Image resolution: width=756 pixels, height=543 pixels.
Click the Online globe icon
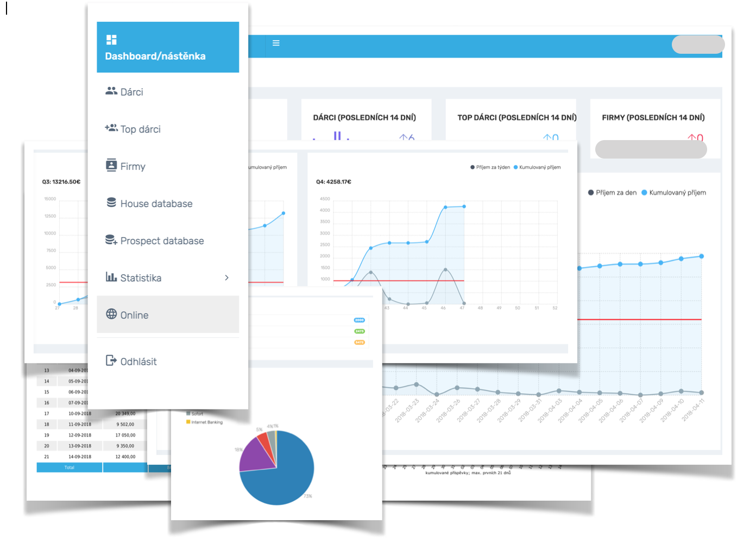(x=111, y=314)
